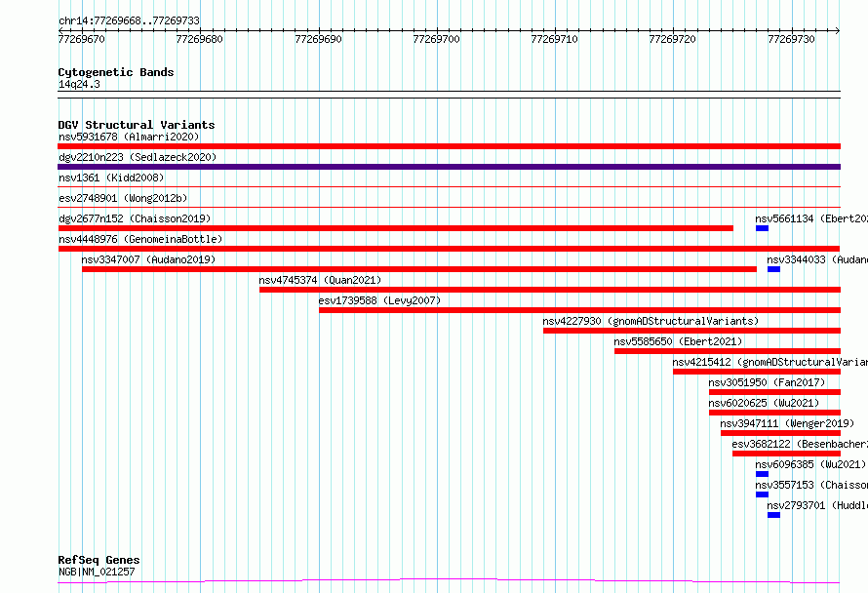
Task: Select the esv2748901 (Wong2012b) label
Action: 123,198
